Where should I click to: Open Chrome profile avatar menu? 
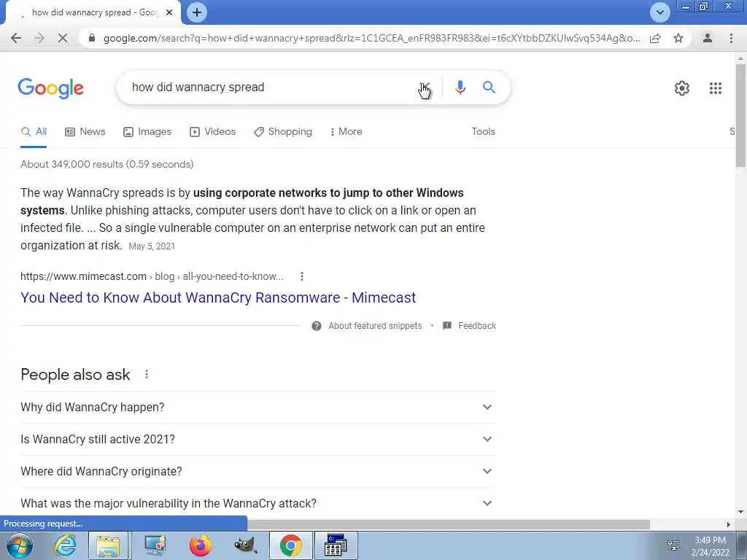point(708,38)
